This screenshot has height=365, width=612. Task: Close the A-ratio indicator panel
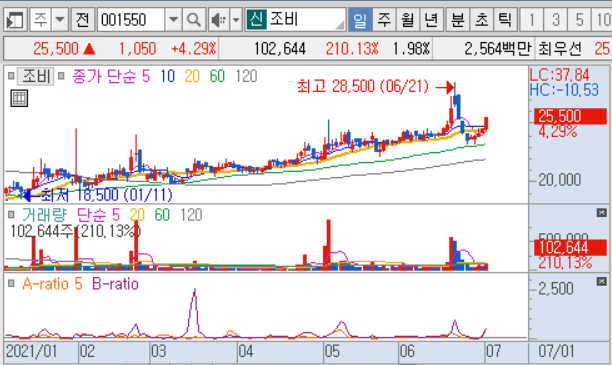[601, 281]
